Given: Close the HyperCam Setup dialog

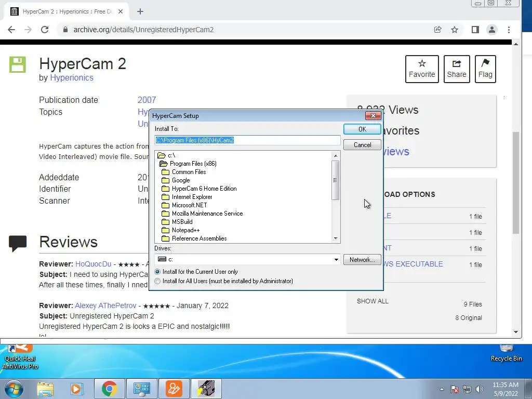Looking at the screenshot, I should [x=373, y=116].
